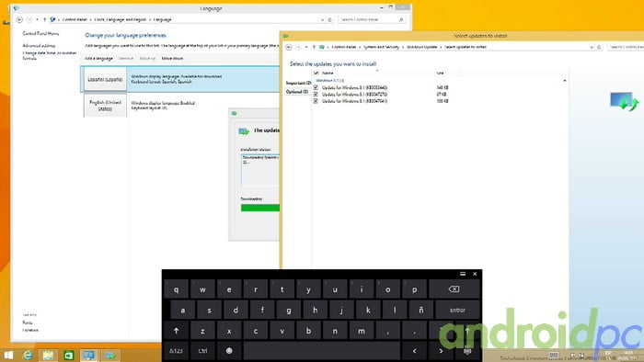This screenshot has width=644, height=362.
Task: Select the Español (España) language entry
Action: point(180,79)
